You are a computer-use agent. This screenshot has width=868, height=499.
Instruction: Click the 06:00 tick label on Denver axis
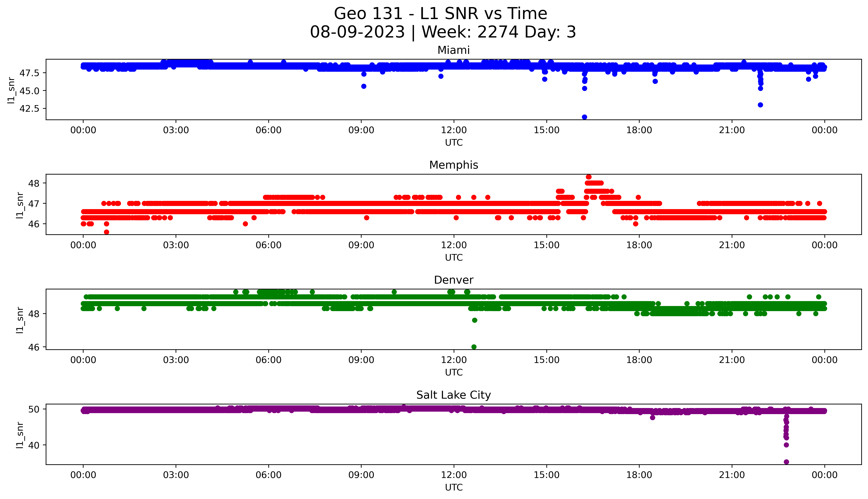coord(269,360)
